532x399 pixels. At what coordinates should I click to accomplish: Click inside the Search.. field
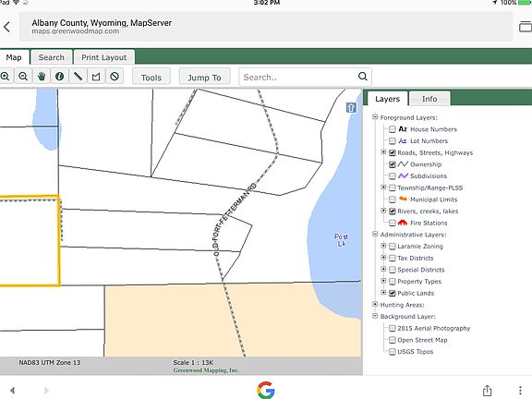(298, 77)
